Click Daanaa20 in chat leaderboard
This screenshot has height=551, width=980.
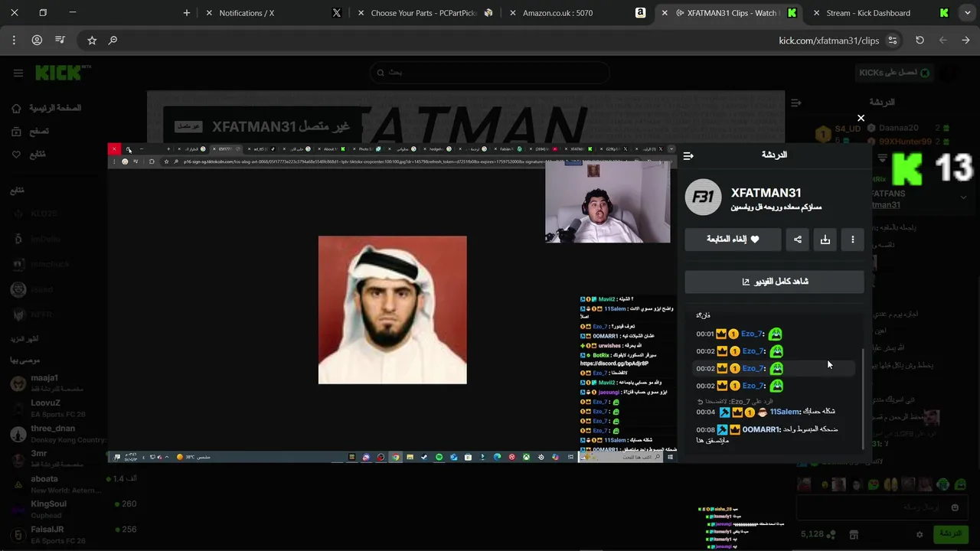pos(898,129)
